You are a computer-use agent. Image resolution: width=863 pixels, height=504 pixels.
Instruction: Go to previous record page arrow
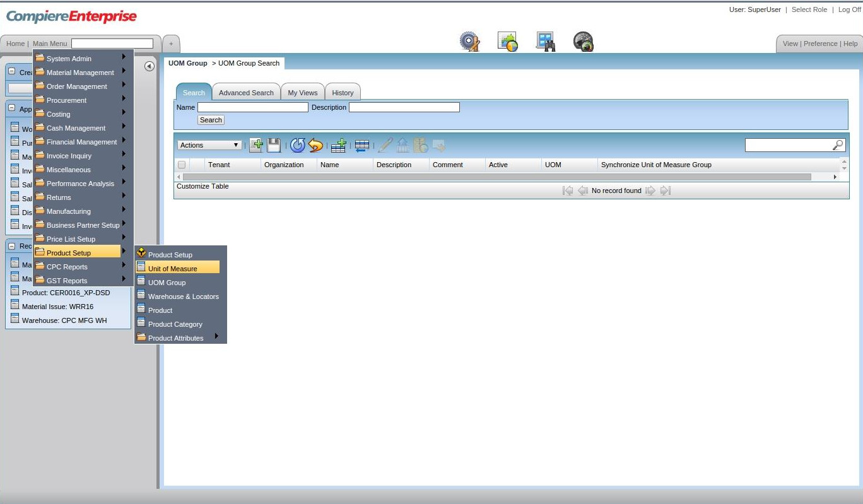pos(583,190)
